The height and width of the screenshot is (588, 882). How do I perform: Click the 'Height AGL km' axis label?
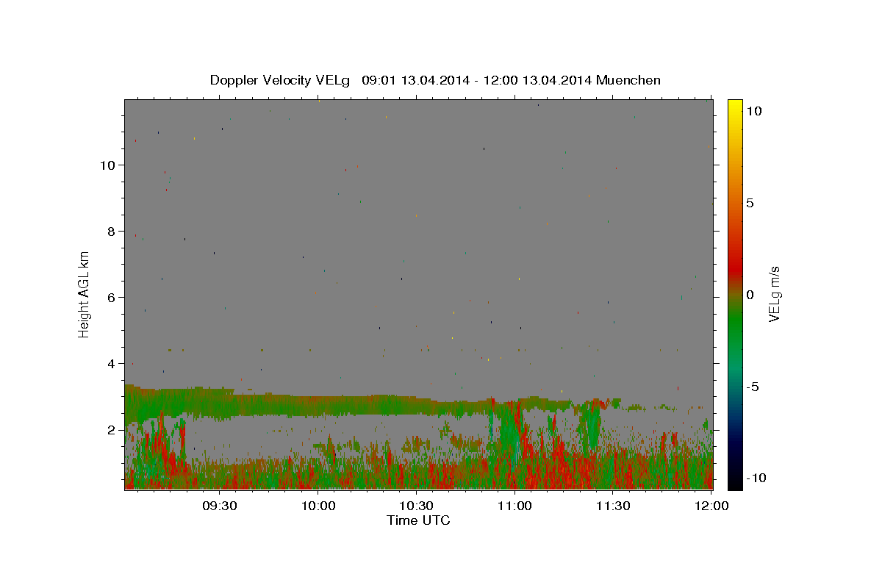tap(85, 294)
